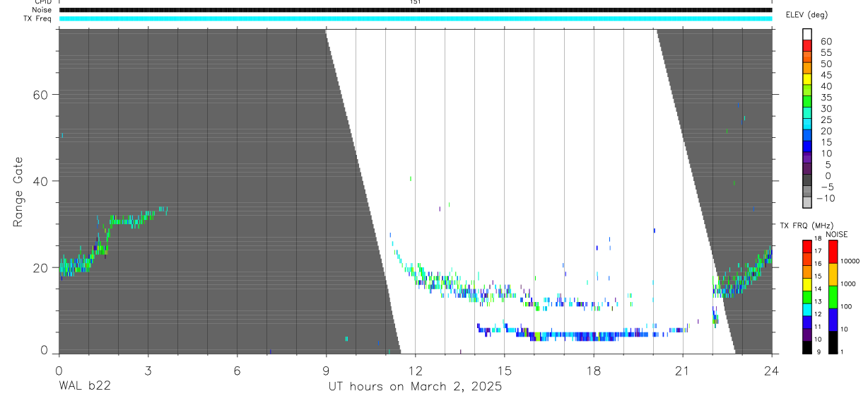Click the '35' label on elevation scale

[826, 98]
